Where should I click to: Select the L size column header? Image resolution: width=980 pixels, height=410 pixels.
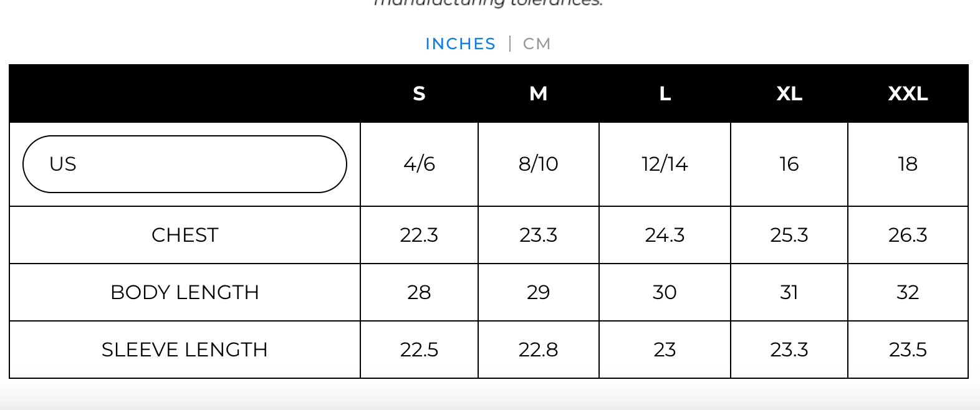(665, 93)
